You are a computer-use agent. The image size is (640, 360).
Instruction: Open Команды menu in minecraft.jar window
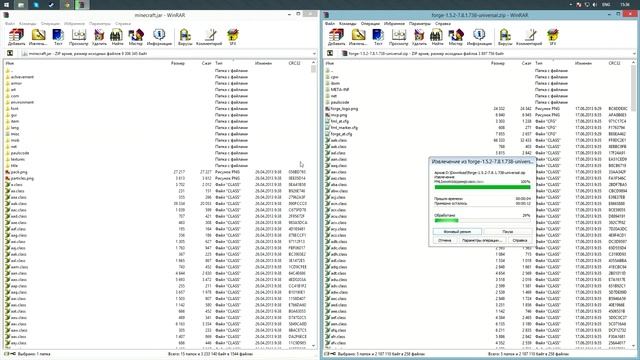pyautogui.click(x=28, y=24)
